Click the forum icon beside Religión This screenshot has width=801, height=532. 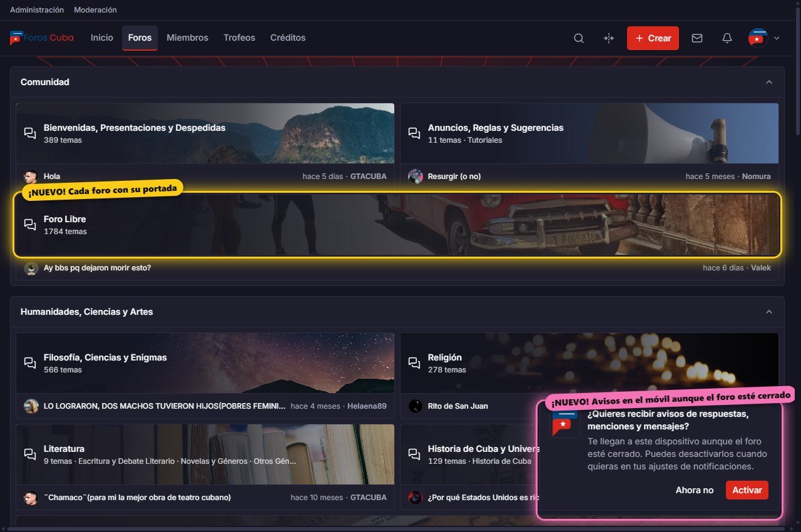pos(414,363)
